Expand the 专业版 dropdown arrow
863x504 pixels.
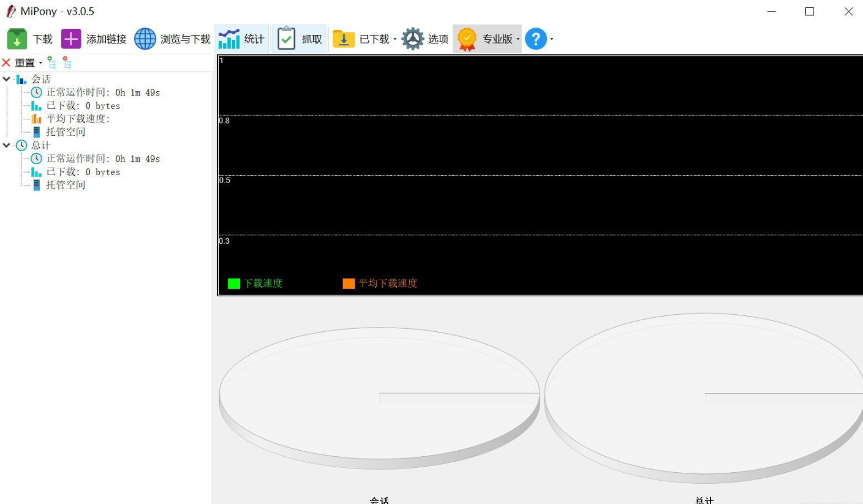(x=518, y=39)
